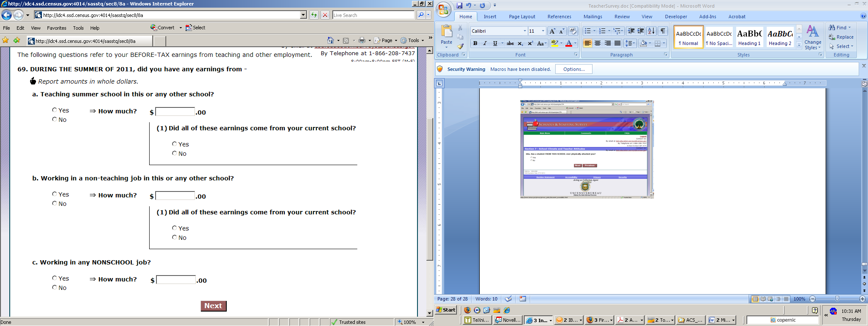Select No for NONSCHOOL job question c
Image resolution: width=868 pixels, height=326 pixels.
click(x=55, y=287)
